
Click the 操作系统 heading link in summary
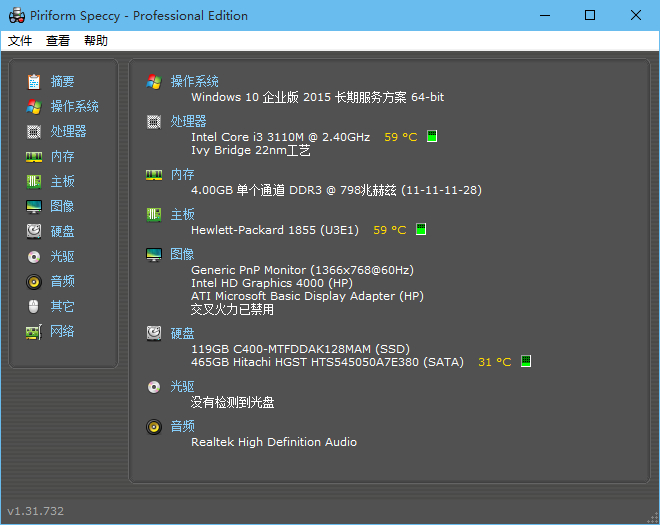(194, 81)
